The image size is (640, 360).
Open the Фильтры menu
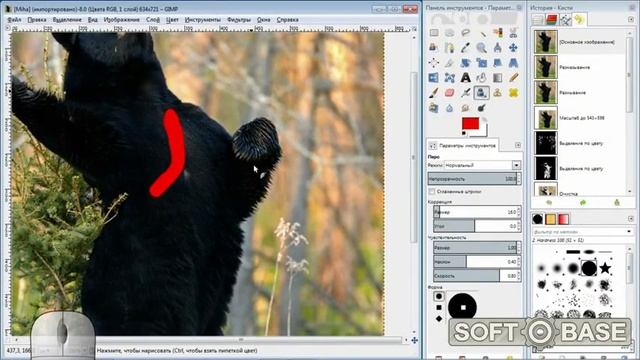click(x=239, y=20)
